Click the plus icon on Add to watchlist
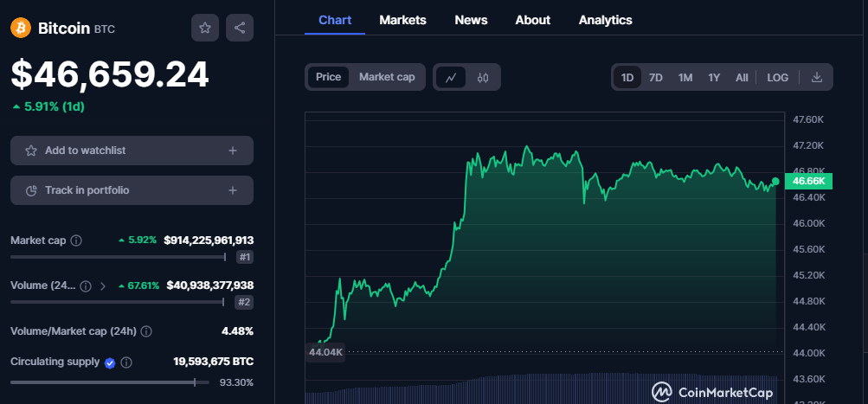The height and width of the screenshot is (404, 868). click(x=233, y=151)
